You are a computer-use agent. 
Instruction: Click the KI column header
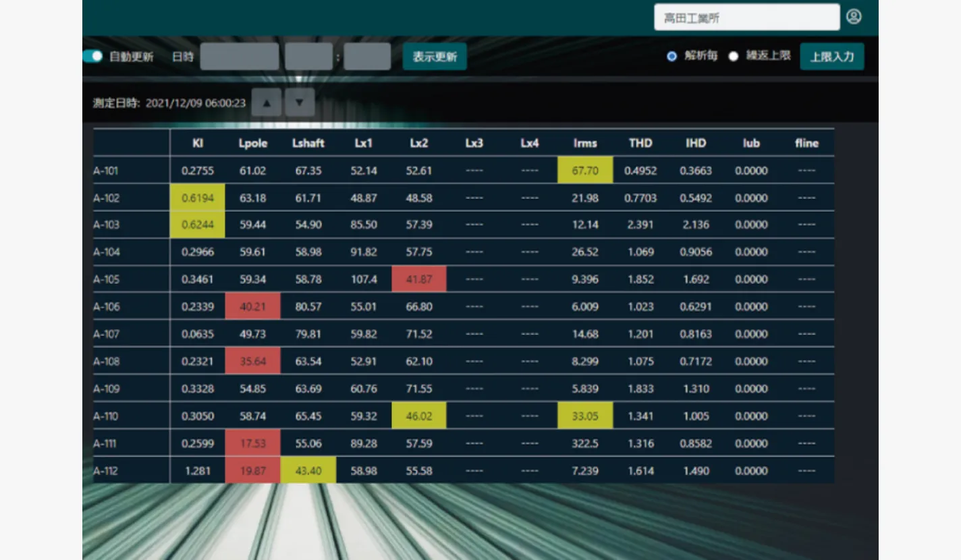click(198, 143)
